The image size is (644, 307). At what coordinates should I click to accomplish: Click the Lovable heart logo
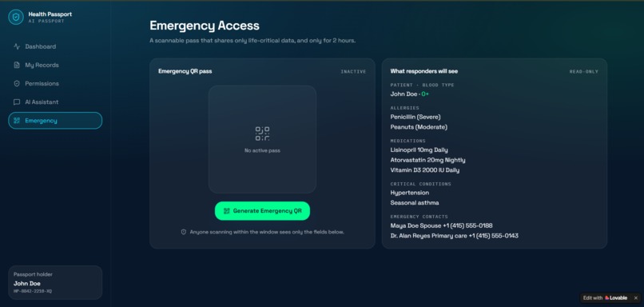pyautogui.click(x=606, y=298)
